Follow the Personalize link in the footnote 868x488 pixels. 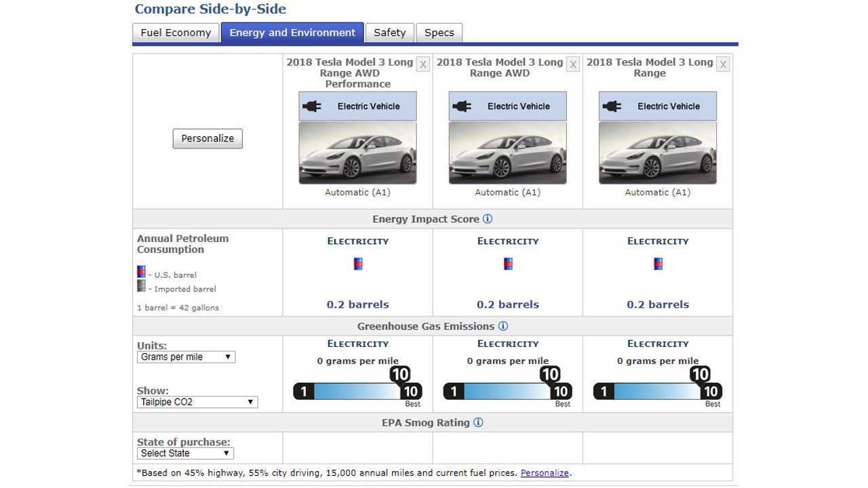tap(545, 473)
